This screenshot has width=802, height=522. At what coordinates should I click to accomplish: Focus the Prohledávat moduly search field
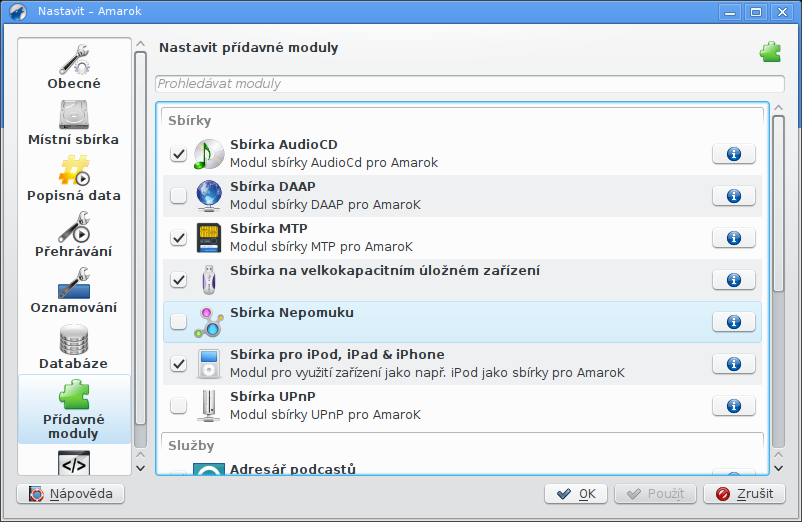[x=470, y=84]
